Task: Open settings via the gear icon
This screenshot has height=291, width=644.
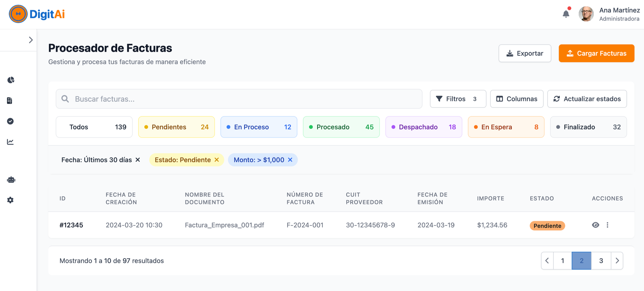Action: pyautogui.click(x=10, y=200)
